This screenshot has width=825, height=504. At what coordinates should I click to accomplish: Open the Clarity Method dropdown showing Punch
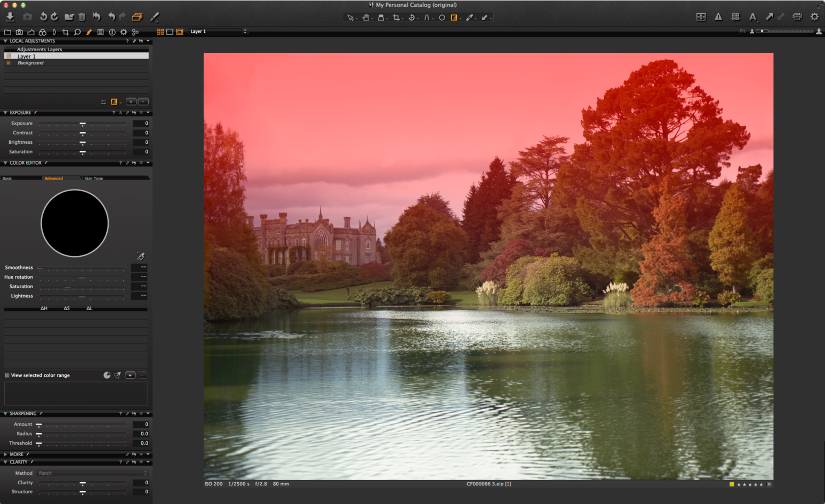point(91,473)
